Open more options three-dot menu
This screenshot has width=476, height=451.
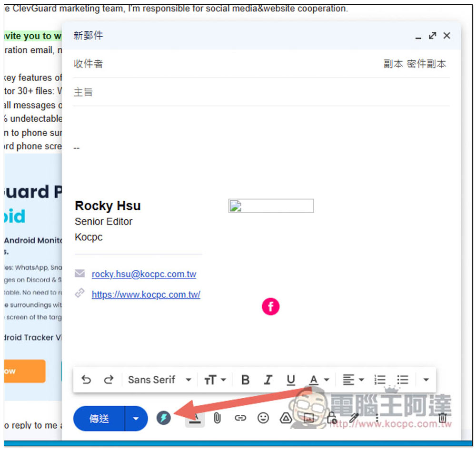[377, 418]
